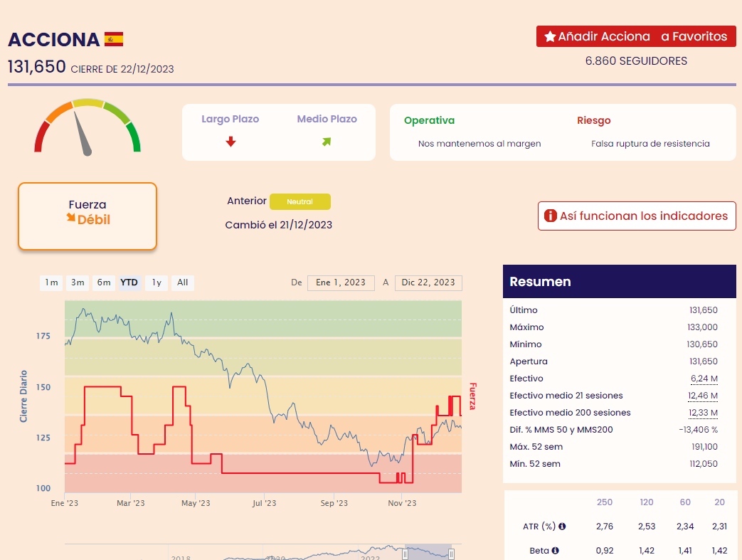This screenshot has width=742, height=560.
Task: Switch chart to 1y range
Action: tap(157, 282)
